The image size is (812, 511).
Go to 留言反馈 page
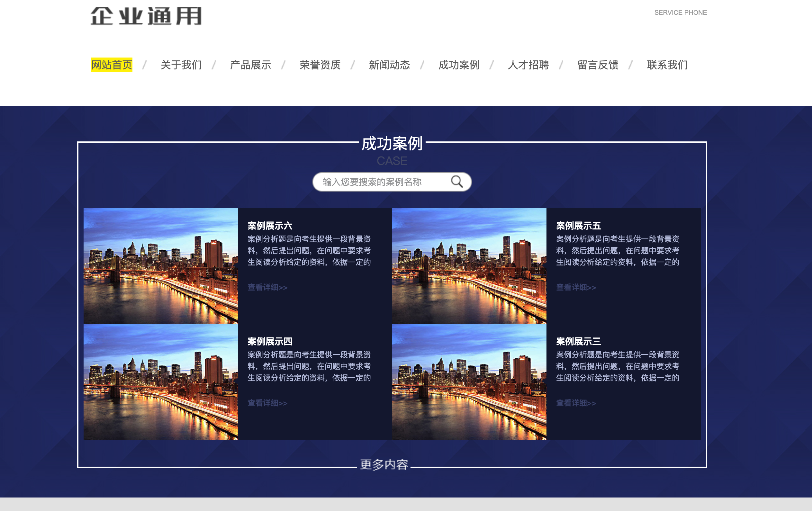point(598,65)
